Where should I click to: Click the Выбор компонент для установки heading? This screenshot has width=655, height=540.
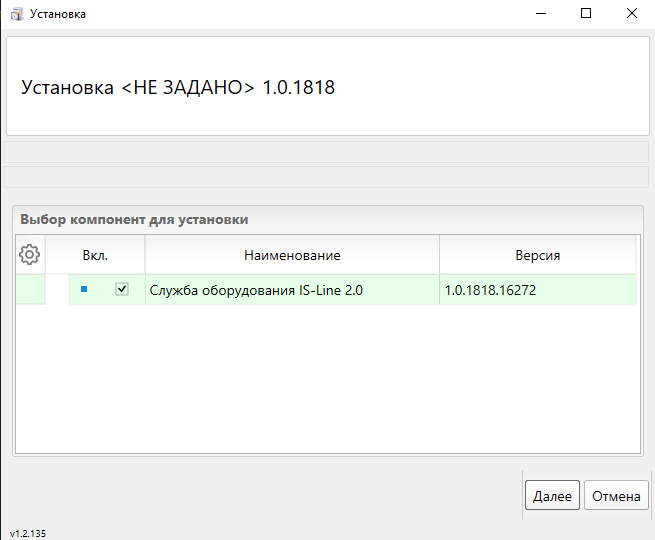134,220
